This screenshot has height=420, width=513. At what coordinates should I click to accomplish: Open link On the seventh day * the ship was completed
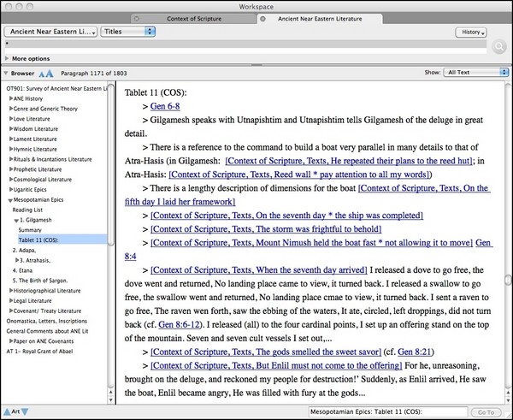click(286, 216)
